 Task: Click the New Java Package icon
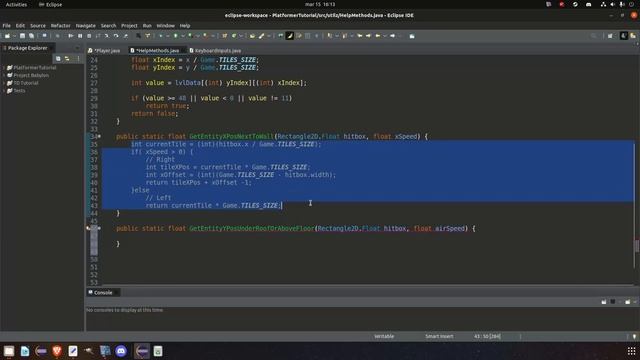tap(224, 36)
